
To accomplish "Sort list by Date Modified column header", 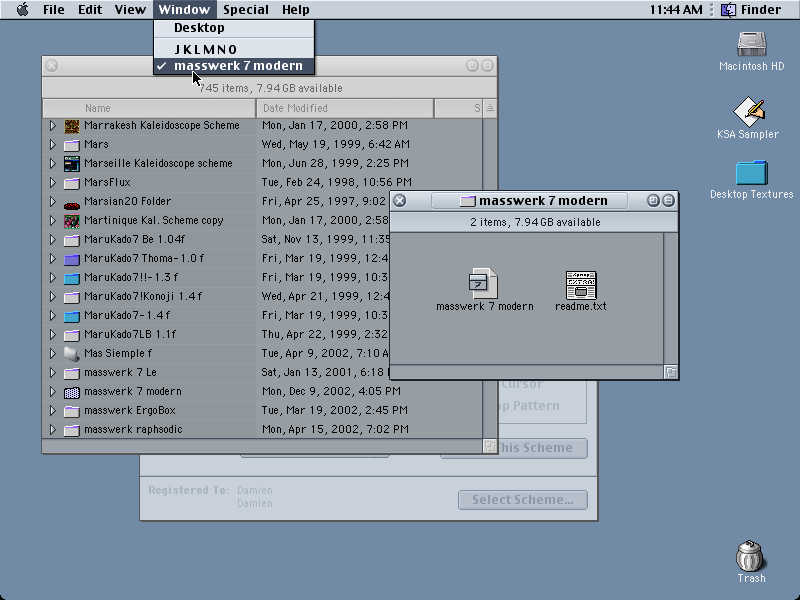I will 344,108.
